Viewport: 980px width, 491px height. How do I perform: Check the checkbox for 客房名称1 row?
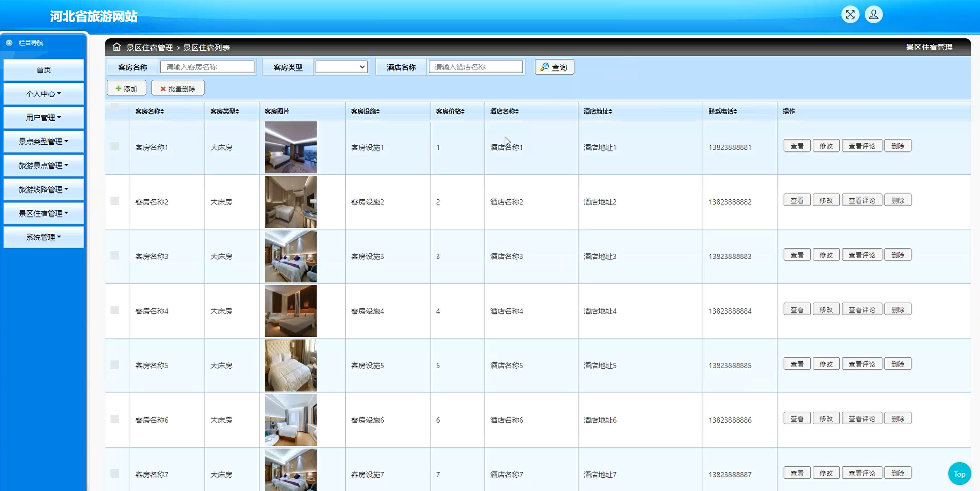pyautogui.click(x=114, y=146)
